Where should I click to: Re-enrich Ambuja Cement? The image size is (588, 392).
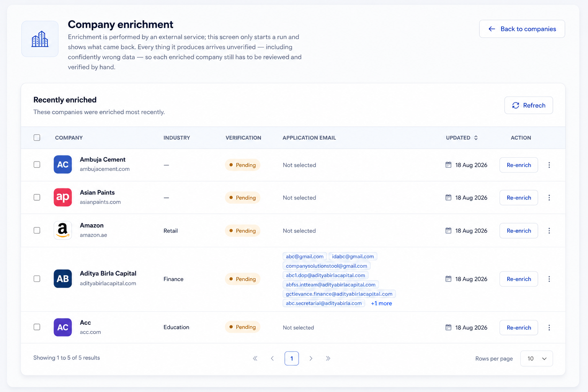click(x=519, y=165)
